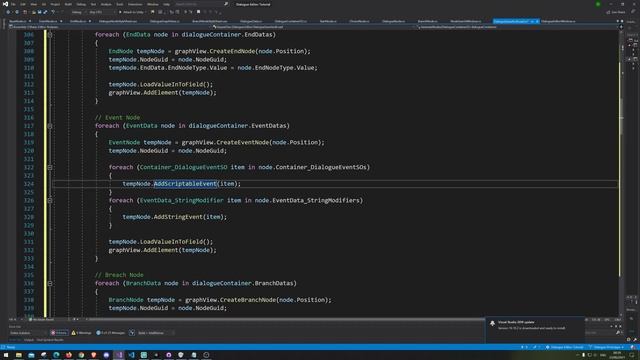Click the Undo toolbar icon
The height and width of the screenshot is (360, 640).
point(53,12)
